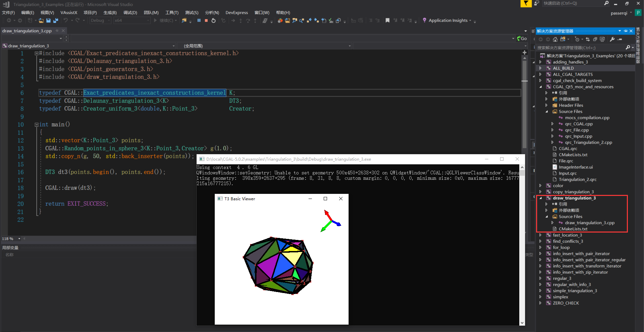Click the Quick Launch search icon
Viewport: 644px width, 332px height.
606,3
